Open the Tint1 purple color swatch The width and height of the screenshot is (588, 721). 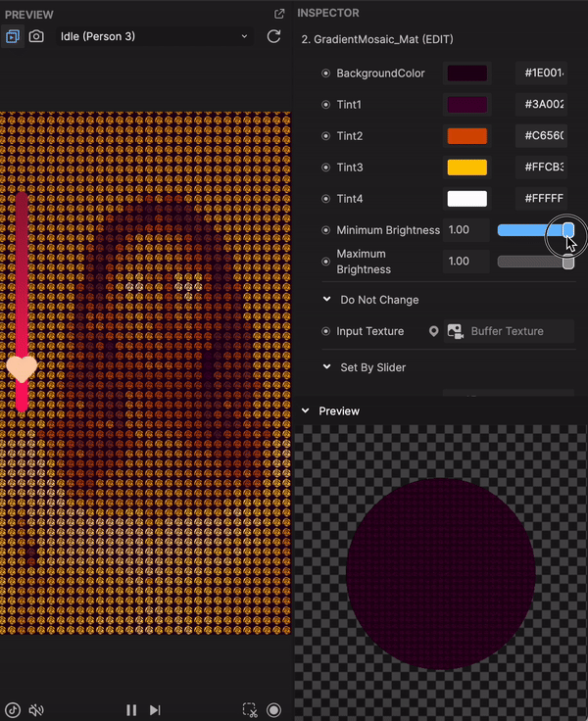click(467, 105)
